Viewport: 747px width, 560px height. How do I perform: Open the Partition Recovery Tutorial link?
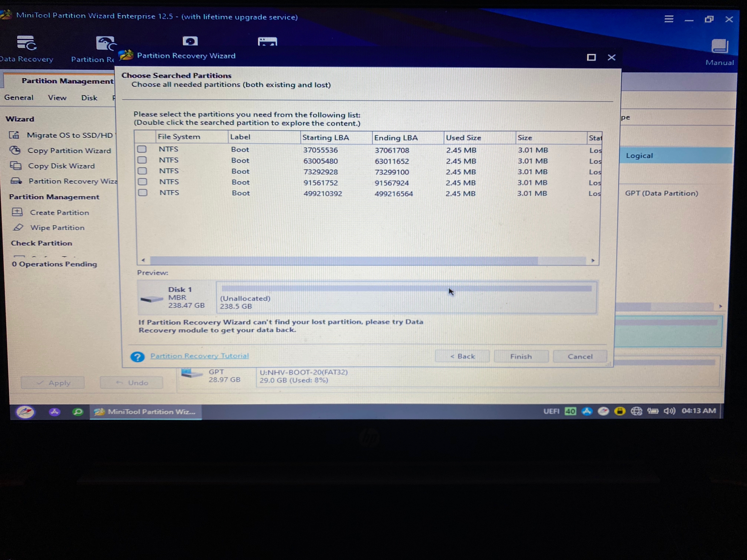click(x=200, y=356)
